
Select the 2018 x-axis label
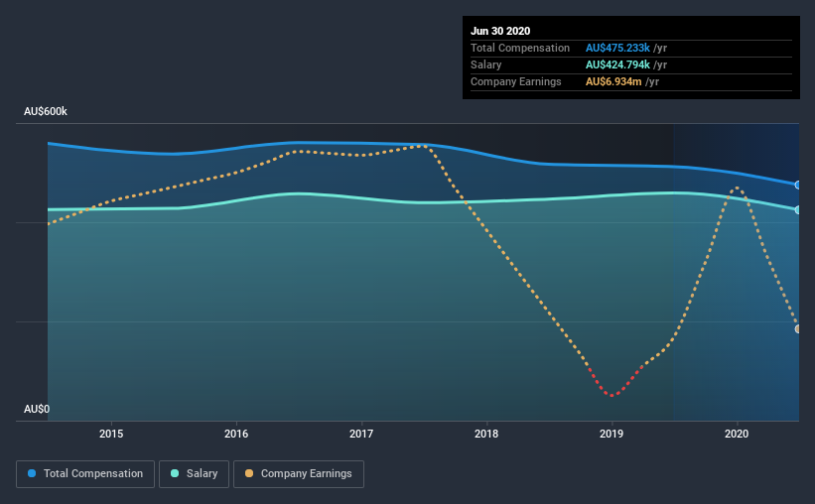coord(486,434)
